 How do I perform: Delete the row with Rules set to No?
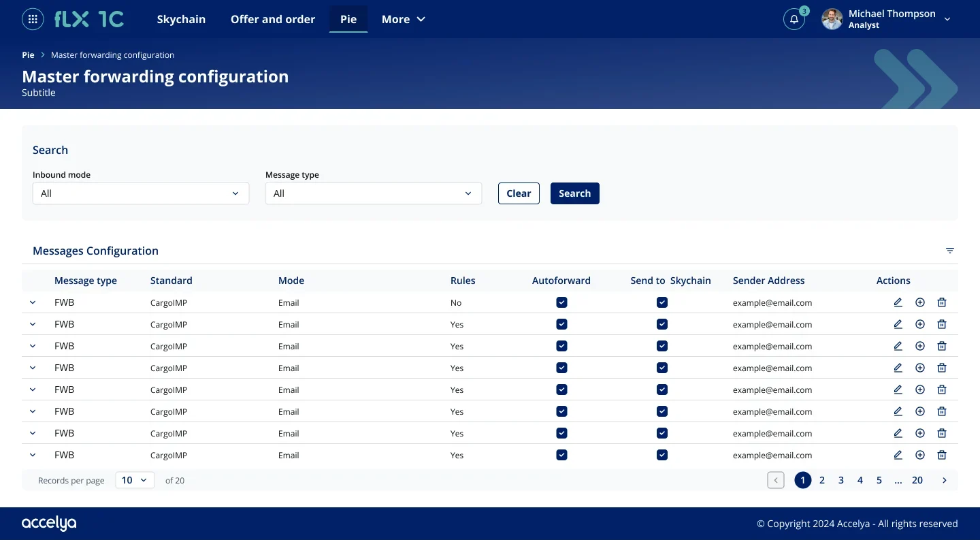point(942,302)
